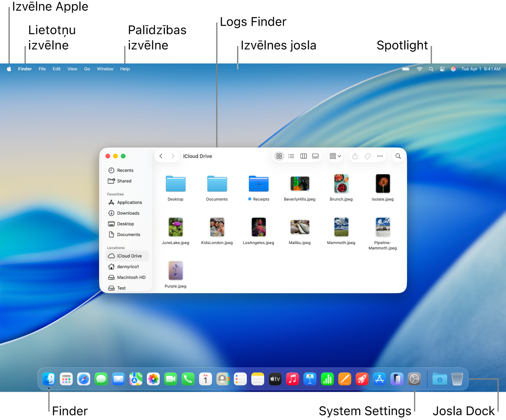Switch Finder to gallery view
Viewport: 506px width, 420px height.
pyautogui.click(x=315, y=156)
